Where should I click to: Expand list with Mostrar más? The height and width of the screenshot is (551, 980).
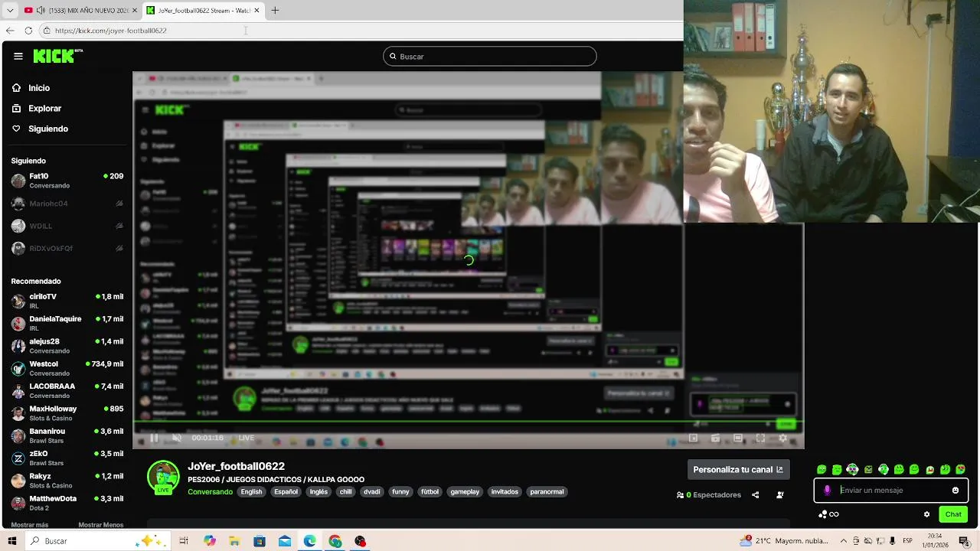[30, 525]
